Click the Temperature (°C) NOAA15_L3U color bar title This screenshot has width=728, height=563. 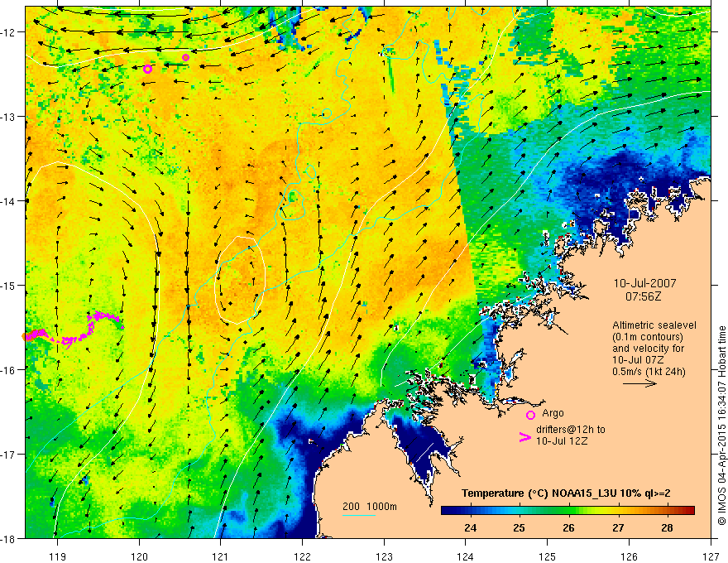click(x=566, y=493)
